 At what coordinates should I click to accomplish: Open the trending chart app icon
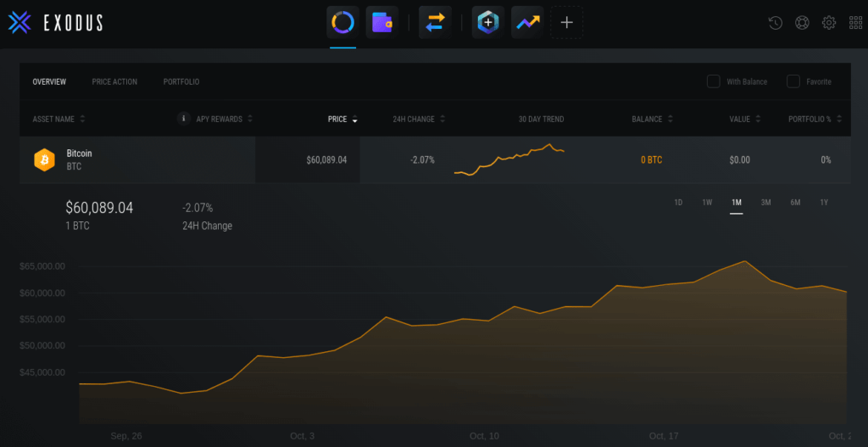pos(526,23)
